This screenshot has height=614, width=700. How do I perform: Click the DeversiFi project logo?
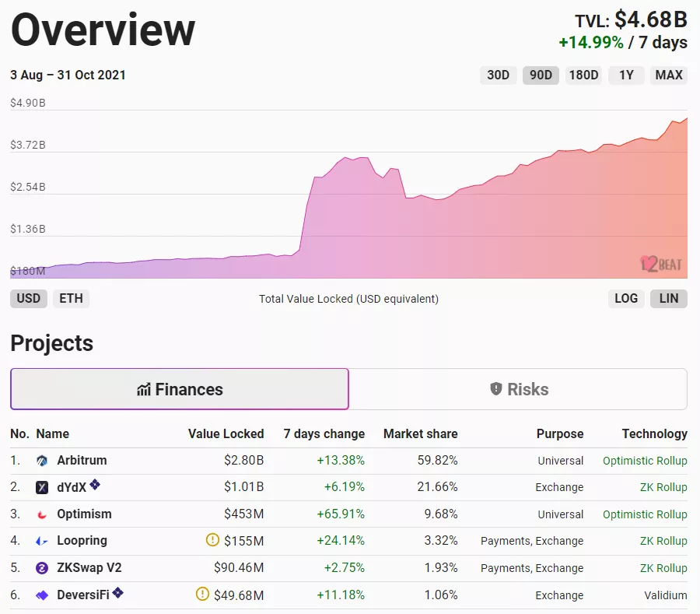coord(41,595)
